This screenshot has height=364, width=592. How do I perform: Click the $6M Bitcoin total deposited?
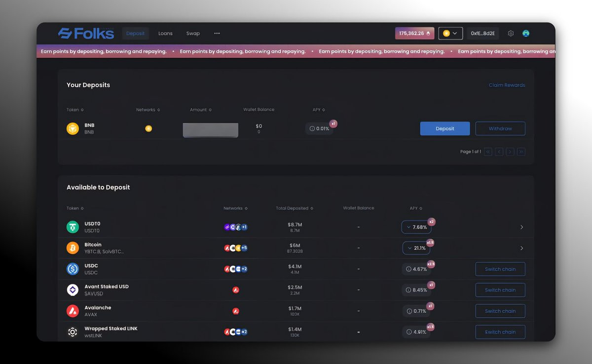click(295, 245)
